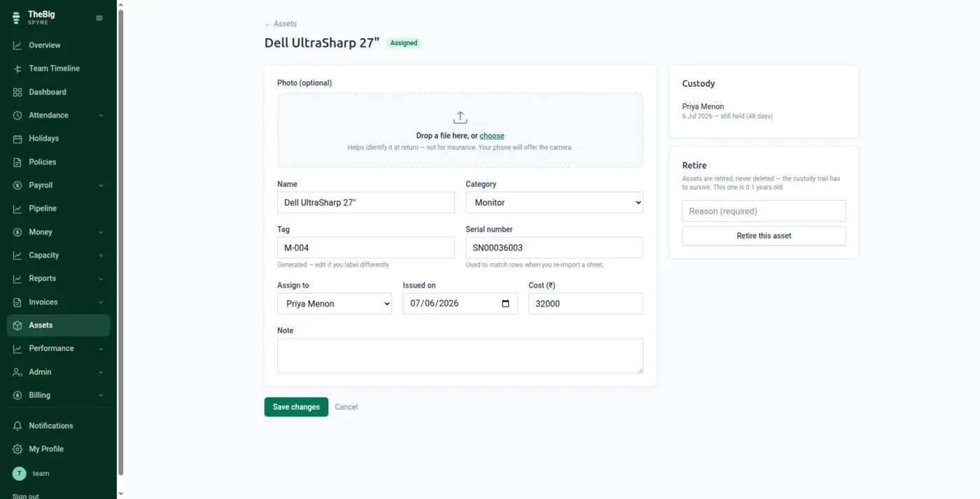Click the photo drop zone area
The width and height of the screenshot is (980, 499).
point(460,130)
